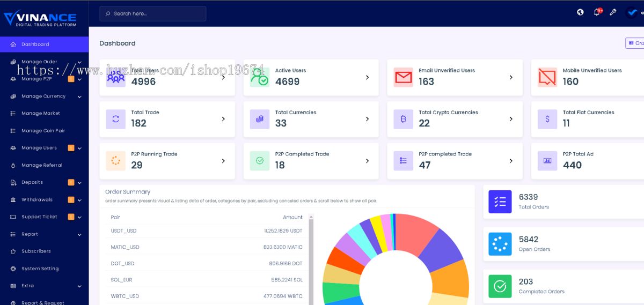Focus the Search here input field
This screenshot has height=305, width=644.
click(153, 13)
